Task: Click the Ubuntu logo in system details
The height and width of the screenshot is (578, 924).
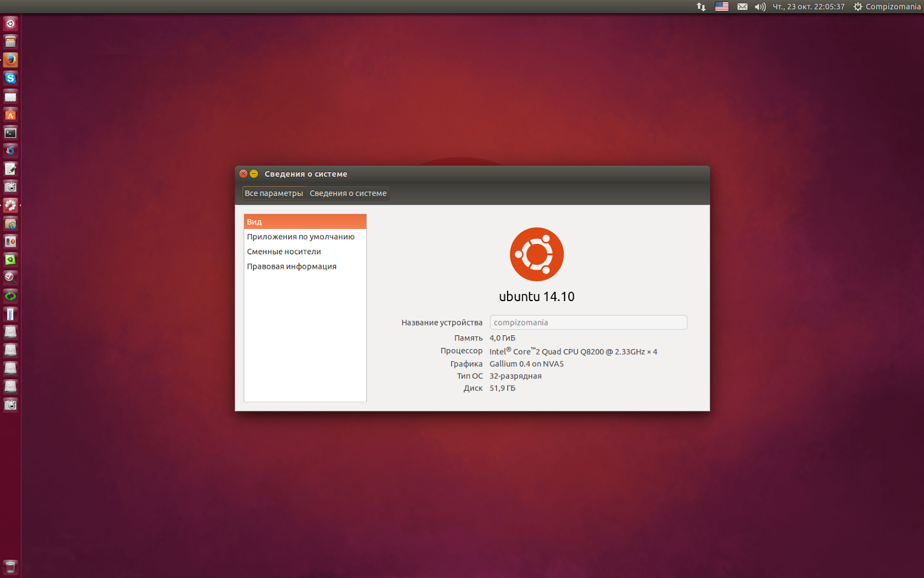Action: (x=536, y=254)
